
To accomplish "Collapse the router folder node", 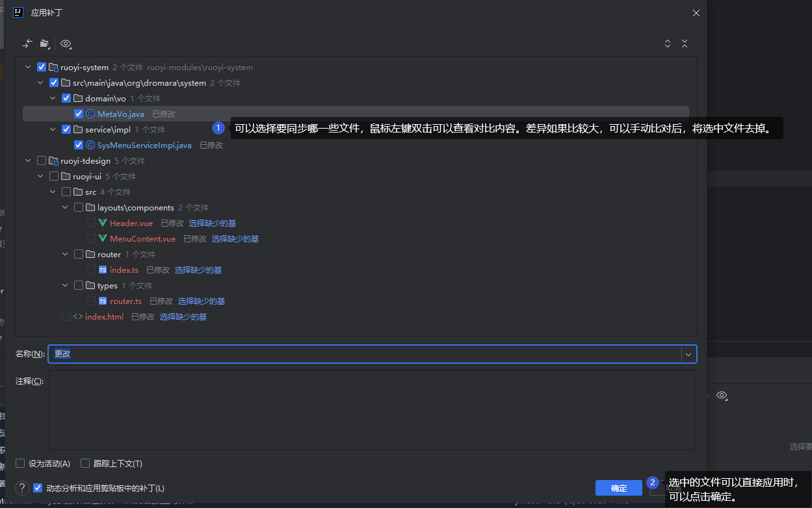I will tap(65, 254).
